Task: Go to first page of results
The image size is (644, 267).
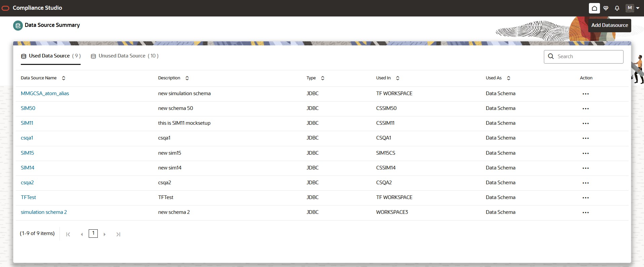Action: pos(68,234)
